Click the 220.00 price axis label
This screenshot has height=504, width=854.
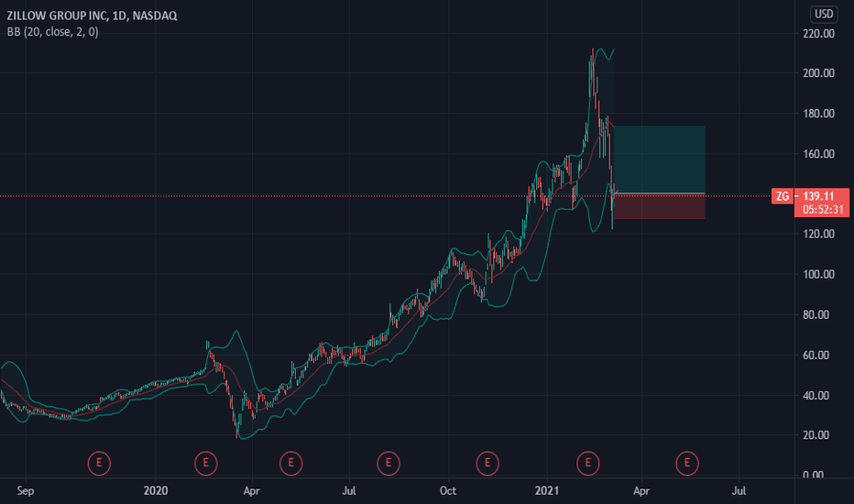click(818, 34)
